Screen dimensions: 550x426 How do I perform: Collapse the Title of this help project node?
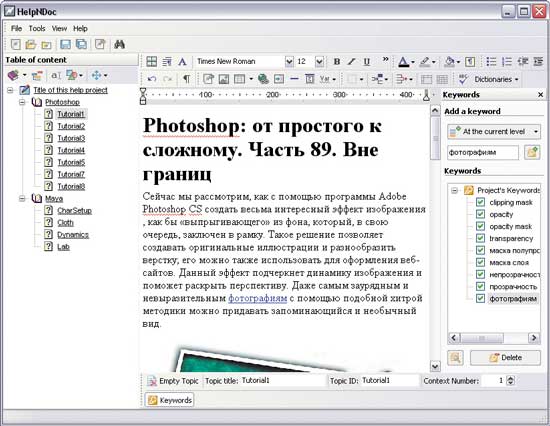(10, 90)
